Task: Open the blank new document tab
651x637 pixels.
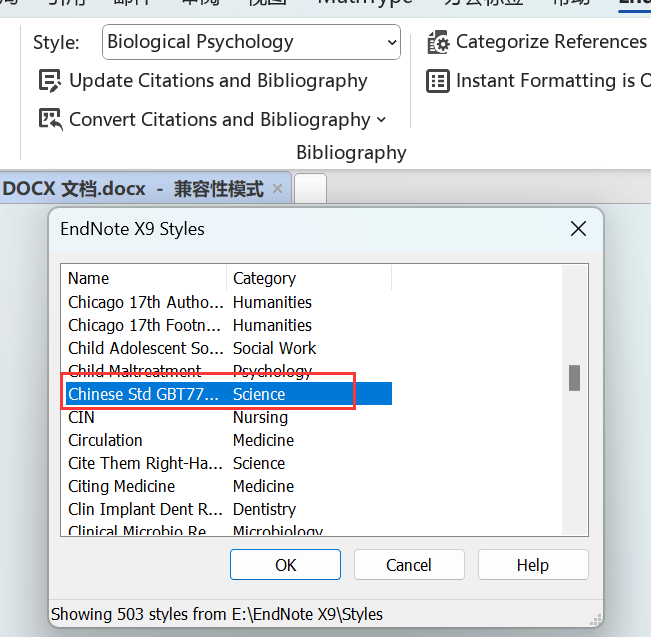Action: [310, 189]
